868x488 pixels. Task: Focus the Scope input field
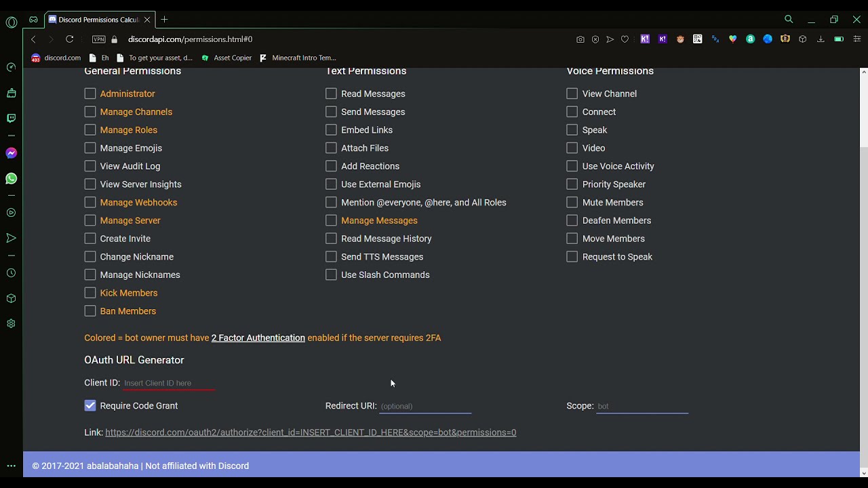(x=642, y=406)
